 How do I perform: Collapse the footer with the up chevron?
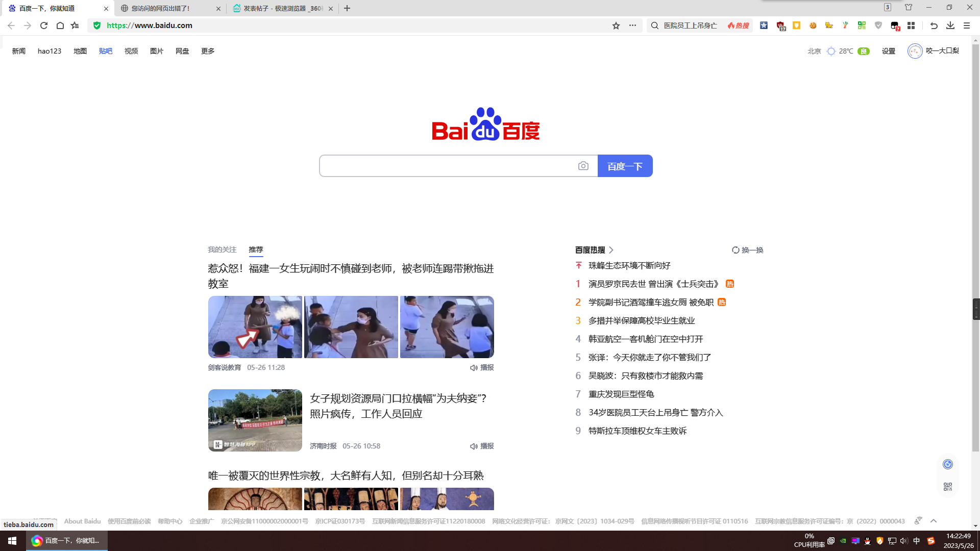coord(934,521)
